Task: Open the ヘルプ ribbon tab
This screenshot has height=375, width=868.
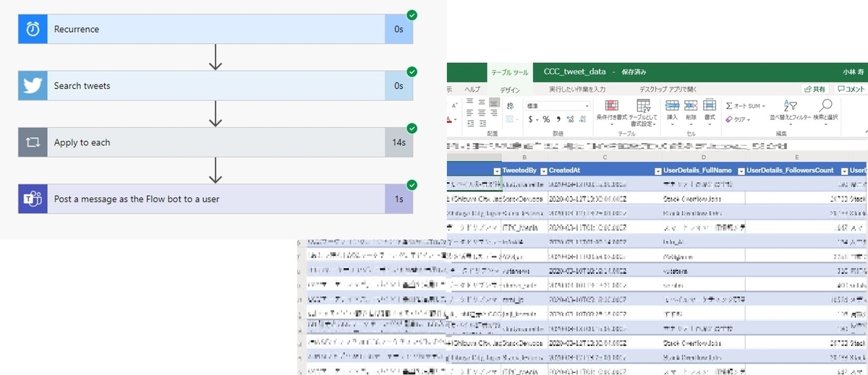Action: 472,89
